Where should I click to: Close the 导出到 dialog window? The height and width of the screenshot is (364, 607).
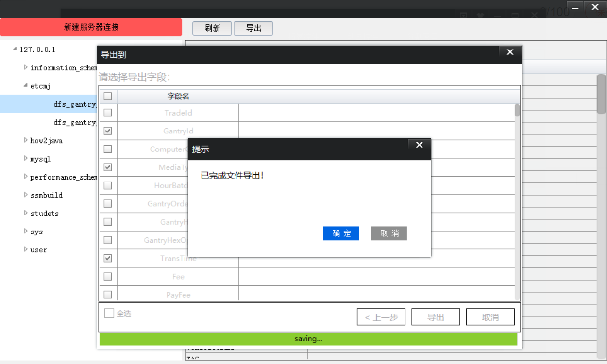pos(510,52)
